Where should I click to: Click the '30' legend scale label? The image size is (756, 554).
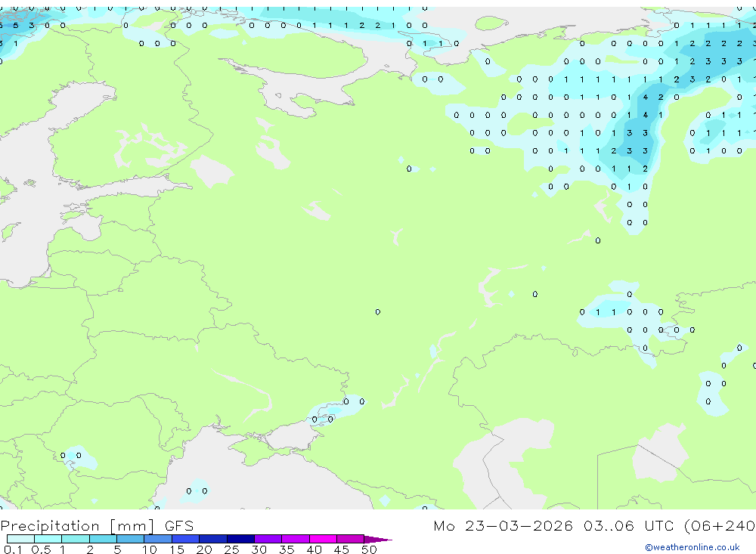point(259,549)
